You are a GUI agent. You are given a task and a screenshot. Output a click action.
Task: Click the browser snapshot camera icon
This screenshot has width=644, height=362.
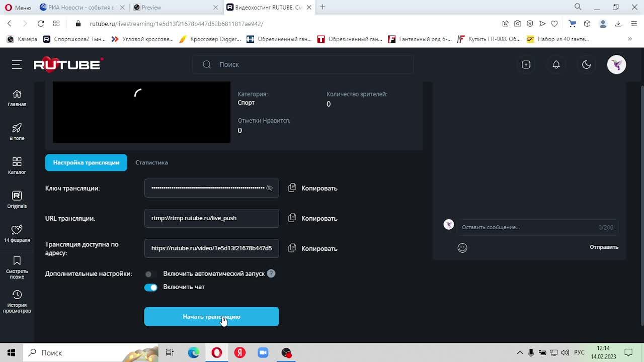(x=517, y=24)
